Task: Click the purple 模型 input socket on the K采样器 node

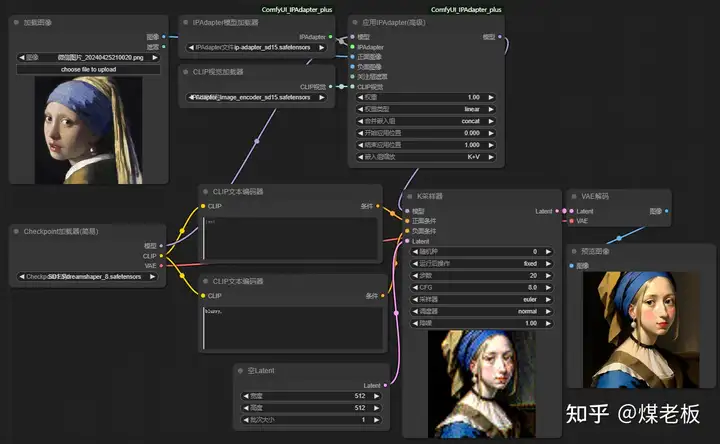Action: (407, 211)
